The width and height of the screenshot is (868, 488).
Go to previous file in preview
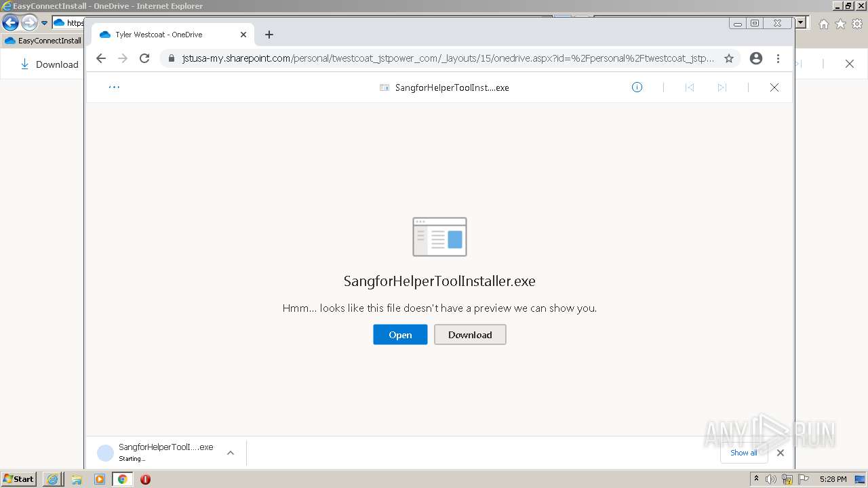click(x=690, y=87)
